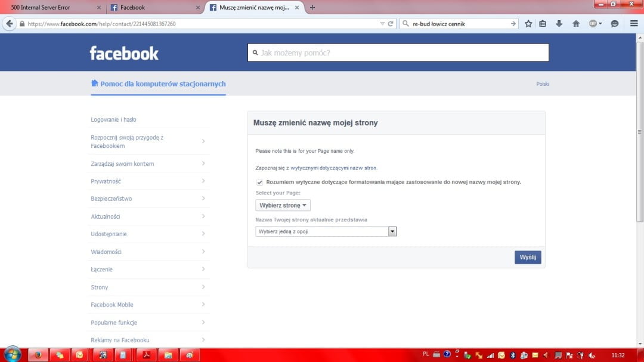Open the file explorer folder in taskbar
Screen dimensions: 644x362
pos(168,355)
